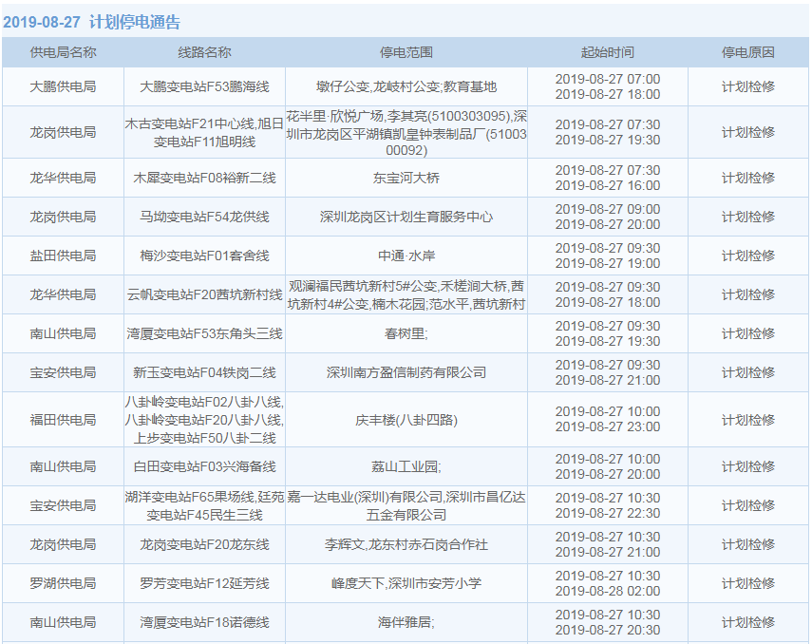Select 马坳变电站F54龙供线 in the table

click(x=204, y=217)
